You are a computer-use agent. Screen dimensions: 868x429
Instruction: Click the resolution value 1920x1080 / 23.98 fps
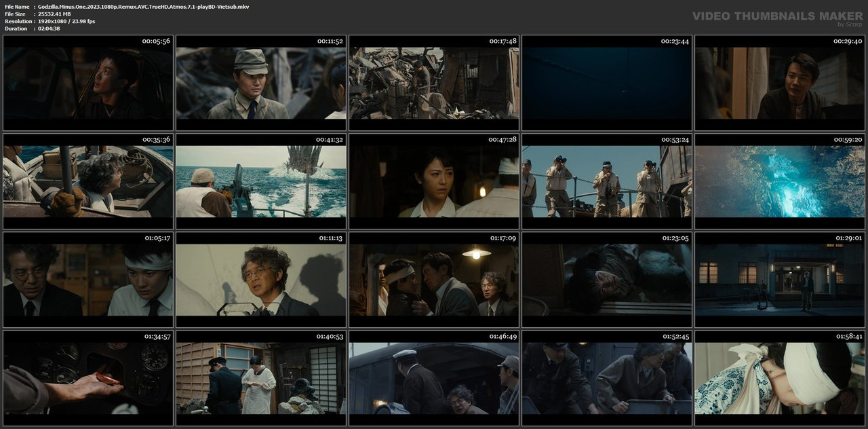66,21
